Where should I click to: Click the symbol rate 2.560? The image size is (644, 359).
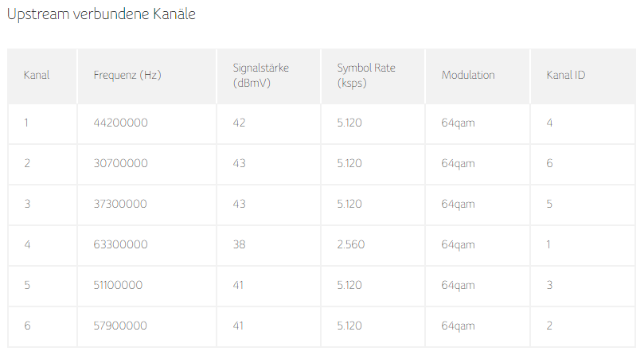[350, 245]
